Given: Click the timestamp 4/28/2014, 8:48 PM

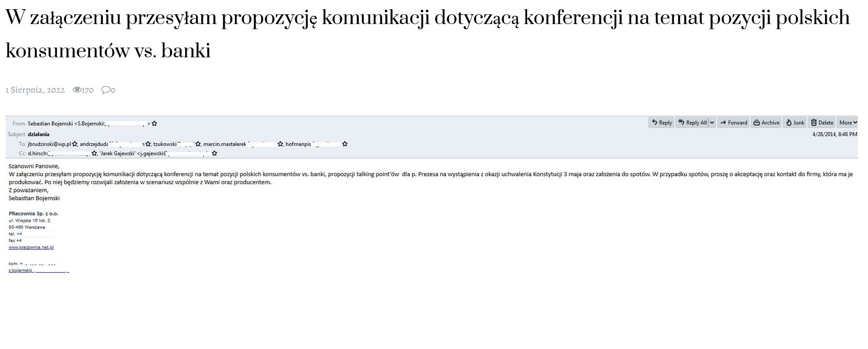Looking at the screenshot, I should (835, 134).
